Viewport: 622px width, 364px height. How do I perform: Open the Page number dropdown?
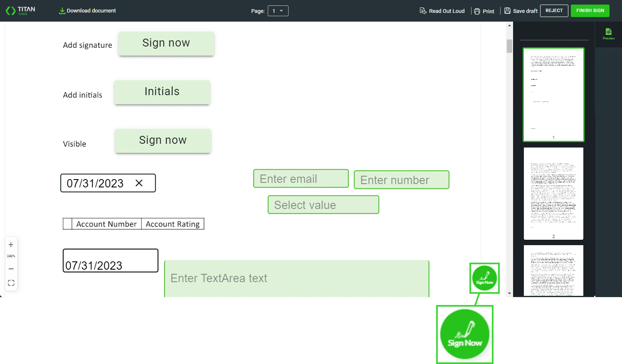(x=278, y=11)
